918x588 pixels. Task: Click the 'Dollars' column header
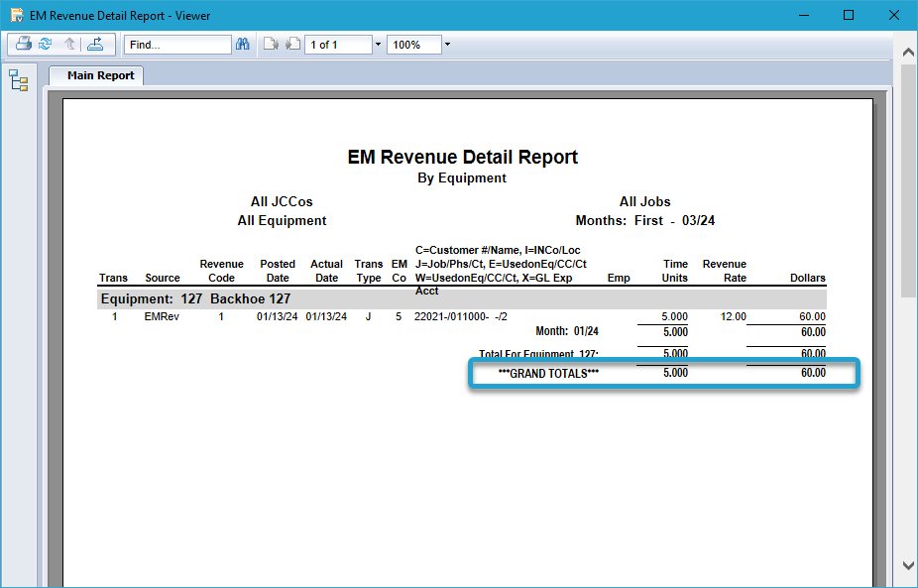tap(807, 279)
